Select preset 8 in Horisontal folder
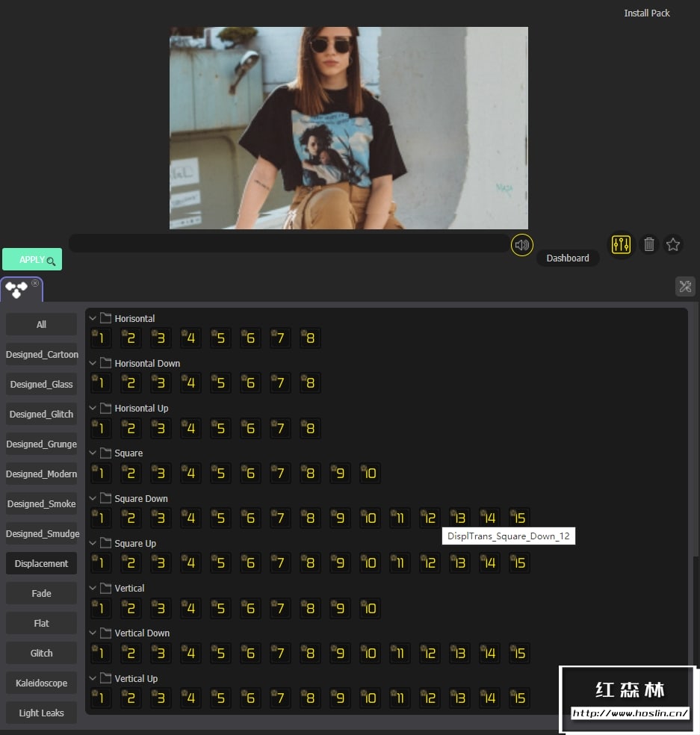The image size is (700, 735). [x=310, y=338]
